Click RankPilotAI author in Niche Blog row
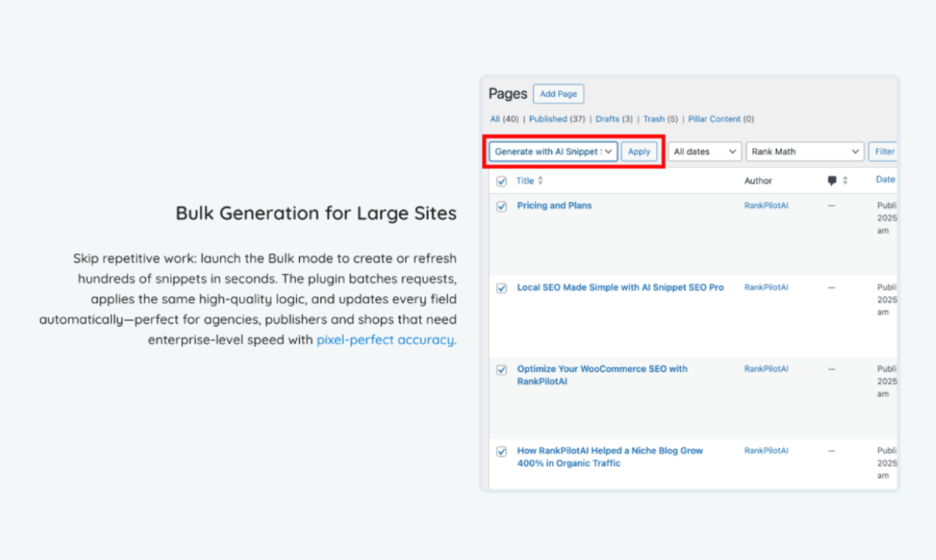 coord(766,450)
